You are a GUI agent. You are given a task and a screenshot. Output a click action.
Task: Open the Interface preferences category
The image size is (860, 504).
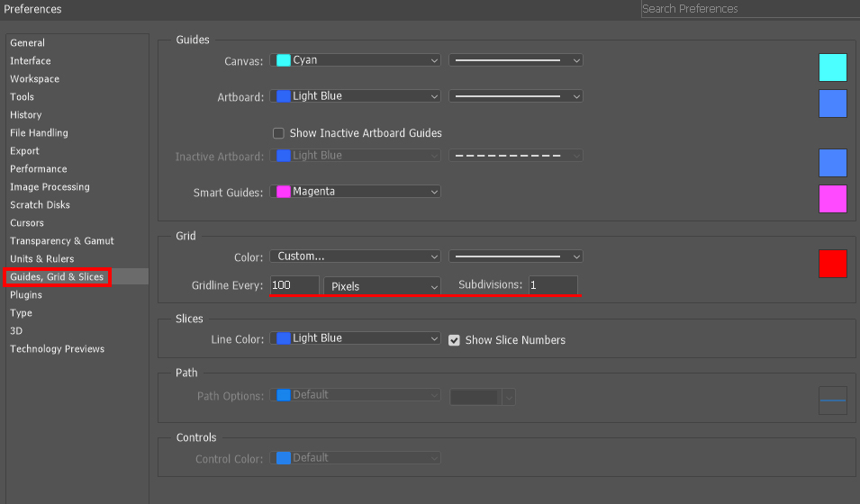coord(30,61)
